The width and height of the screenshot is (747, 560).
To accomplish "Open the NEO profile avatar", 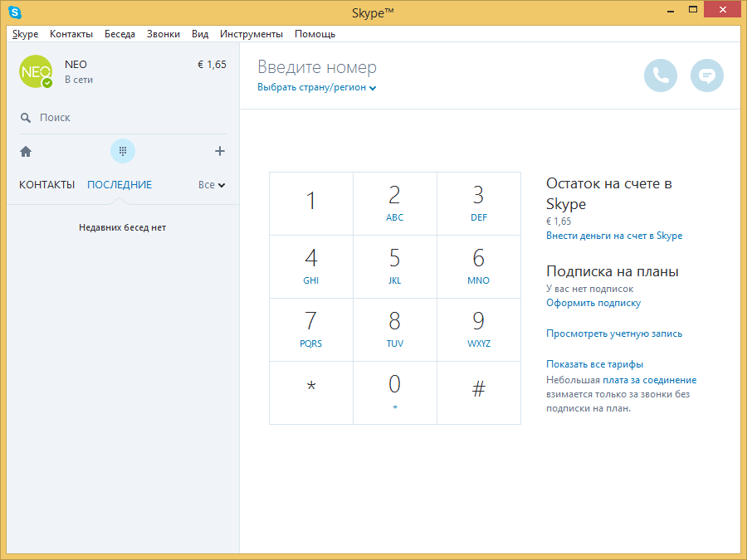I will [x=36, y=71].
